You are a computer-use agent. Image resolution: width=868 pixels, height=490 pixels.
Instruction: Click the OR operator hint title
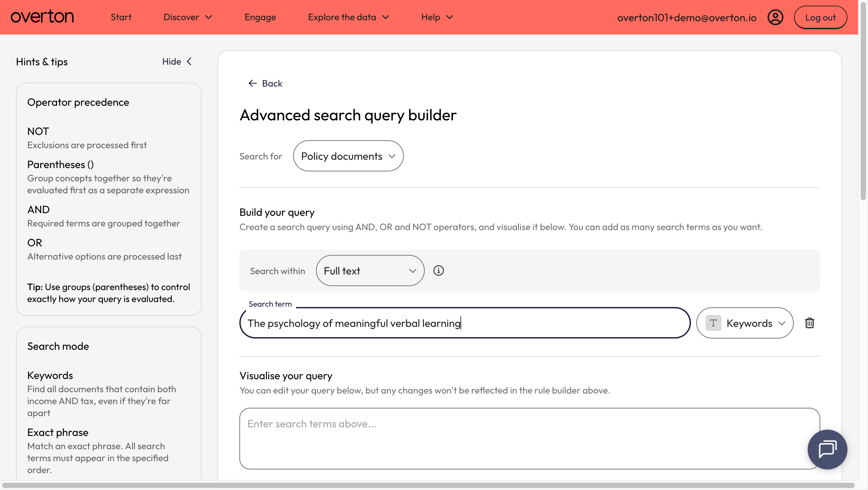(35, 243)
